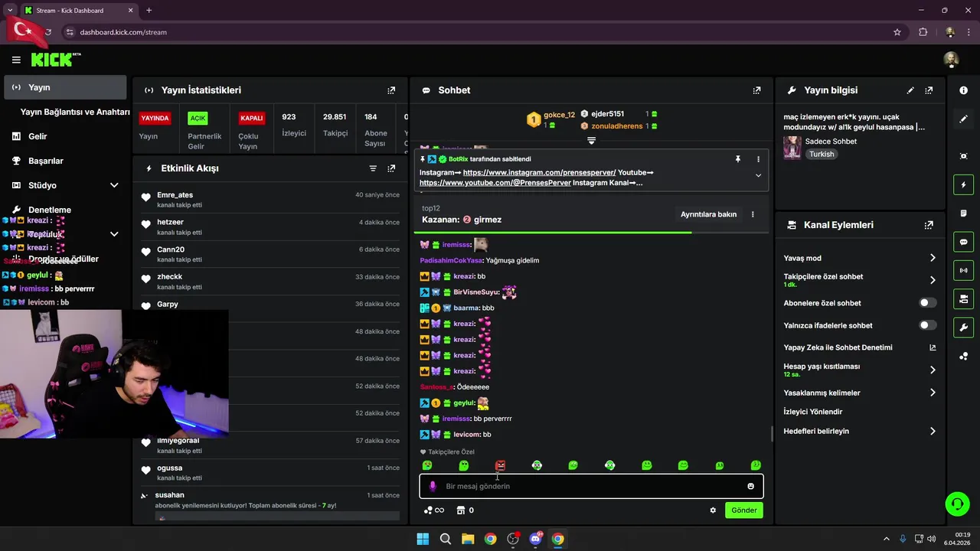Pop out the Etkinlik Akışı panel
This screenshot has height=551, width=980.
tap(391, 168)
